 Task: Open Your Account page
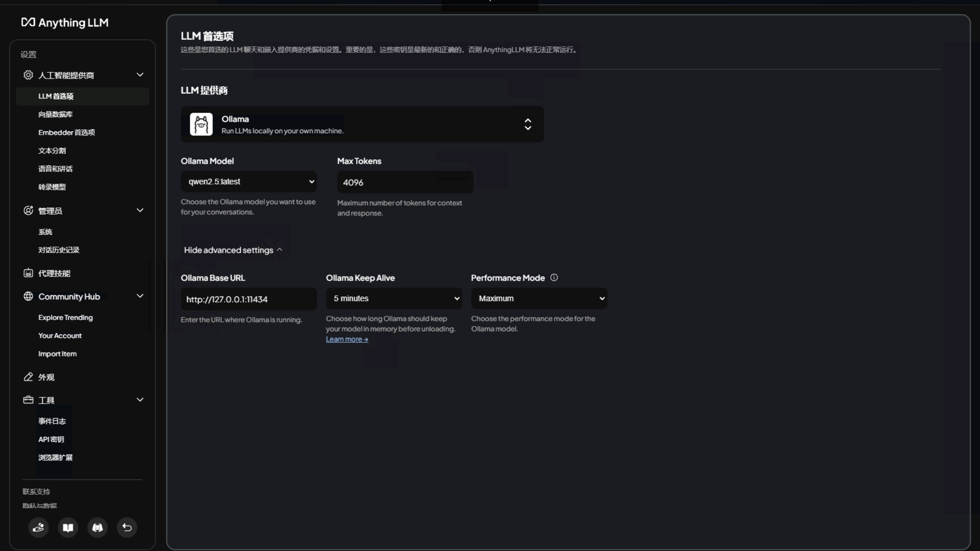point(60,335)
